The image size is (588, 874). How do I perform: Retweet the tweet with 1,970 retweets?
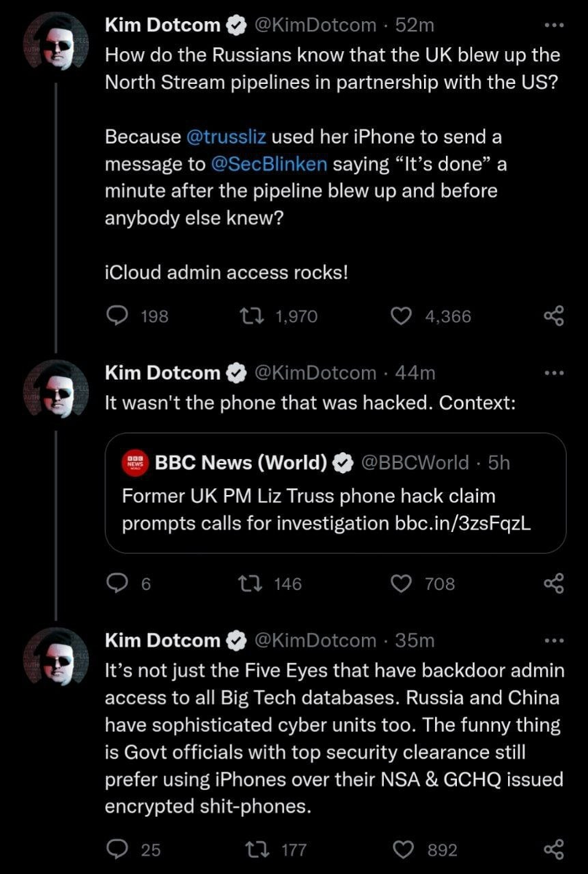249,316
